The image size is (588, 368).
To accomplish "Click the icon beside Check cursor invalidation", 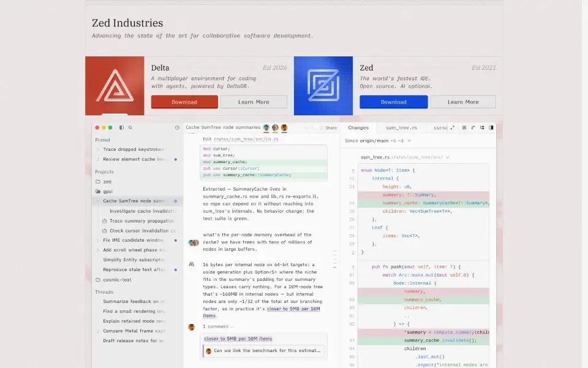I will tap(105, 231).
